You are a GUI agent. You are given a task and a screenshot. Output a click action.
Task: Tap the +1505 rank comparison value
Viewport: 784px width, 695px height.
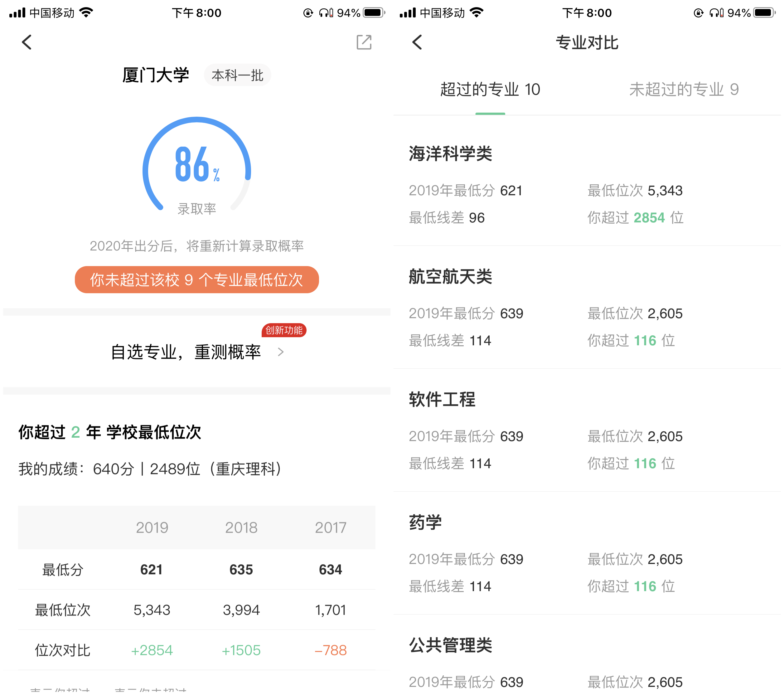coord(241,650)
